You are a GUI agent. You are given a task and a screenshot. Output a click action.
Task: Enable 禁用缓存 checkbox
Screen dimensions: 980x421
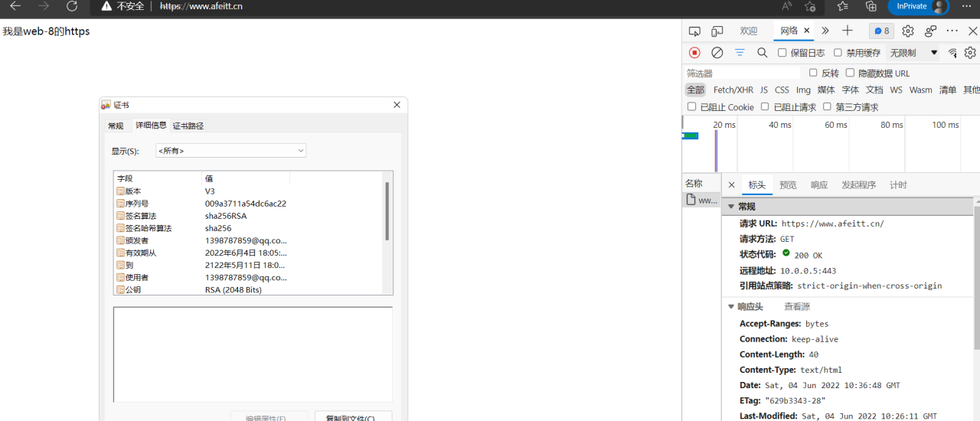pyautogui.click(x=838, y=53)
